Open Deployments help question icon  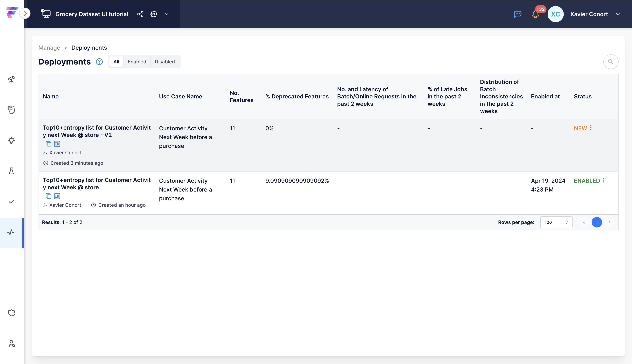[99, 62]
